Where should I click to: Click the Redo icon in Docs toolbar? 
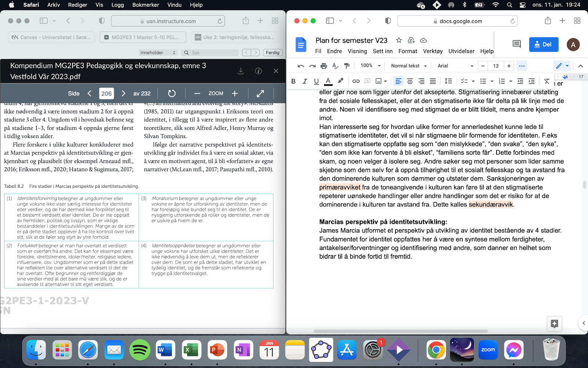click(312, 66)
